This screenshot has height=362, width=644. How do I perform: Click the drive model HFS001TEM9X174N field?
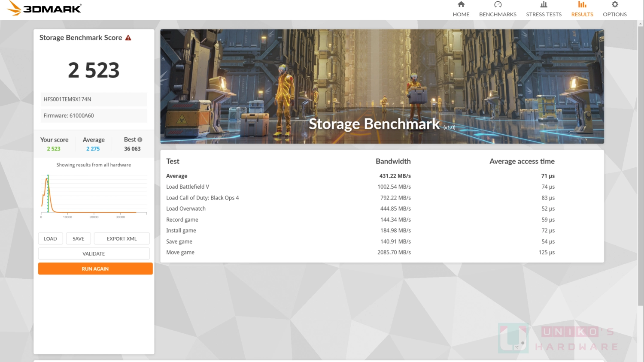94,99
